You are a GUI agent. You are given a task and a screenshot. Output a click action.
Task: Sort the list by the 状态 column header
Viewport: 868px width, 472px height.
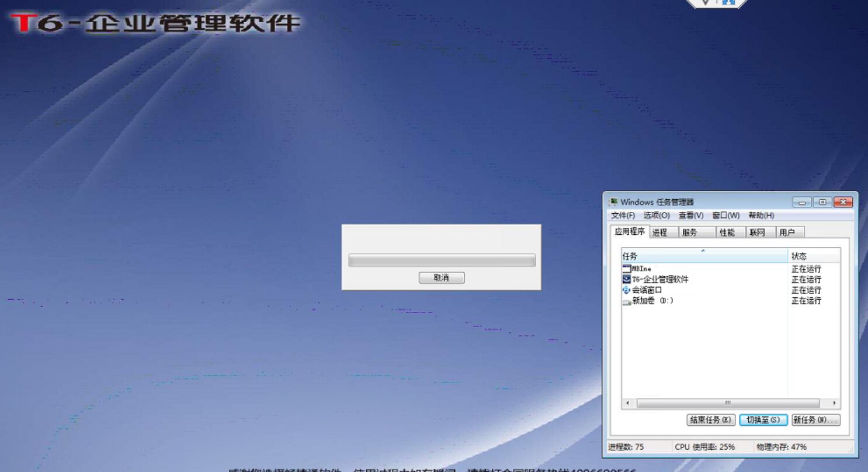pos(814,256)
